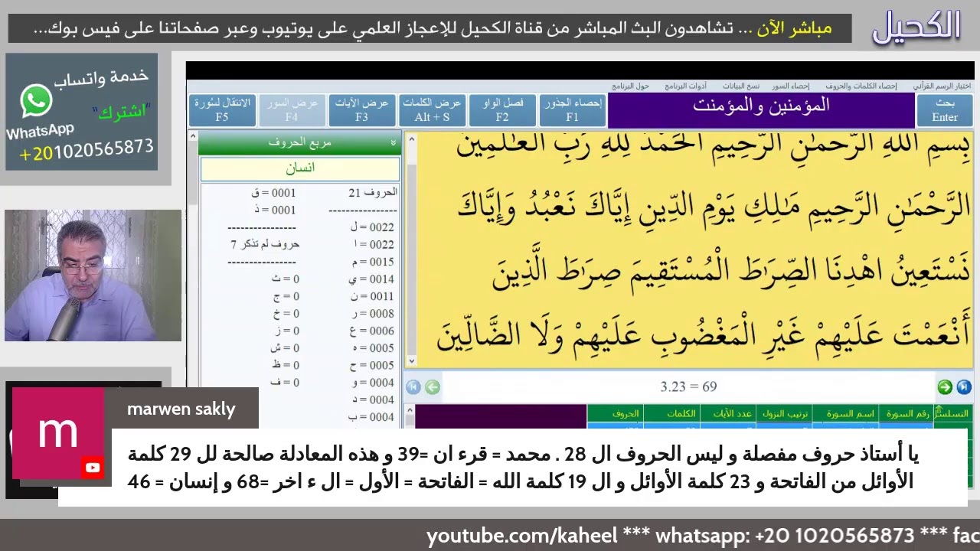
Task: Click عرض الكلمات Alt+S button
Action: [x=433, y=110]
